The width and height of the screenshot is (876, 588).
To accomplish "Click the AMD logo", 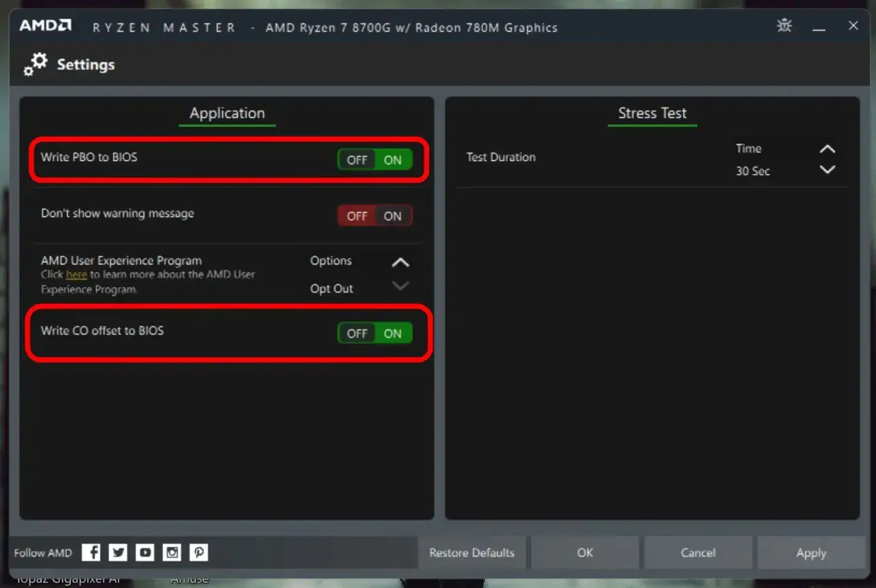I will pos(45,26).
